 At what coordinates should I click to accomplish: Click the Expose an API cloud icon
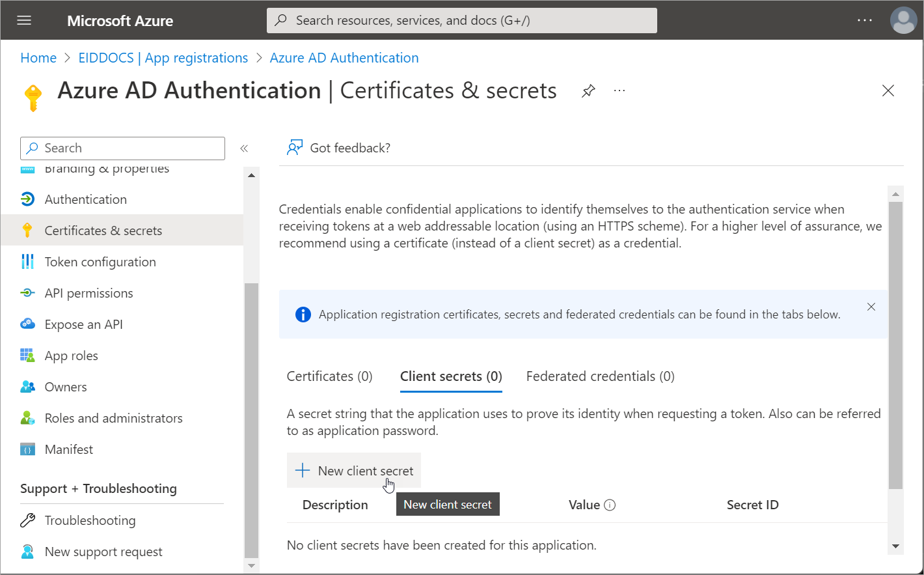tap(27, 324)
